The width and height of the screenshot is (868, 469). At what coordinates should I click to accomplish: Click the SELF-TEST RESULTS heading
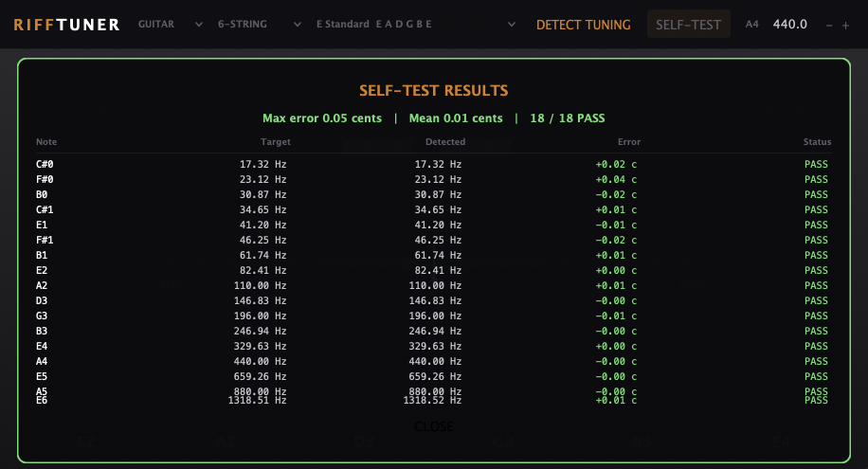tap(433, 90)
